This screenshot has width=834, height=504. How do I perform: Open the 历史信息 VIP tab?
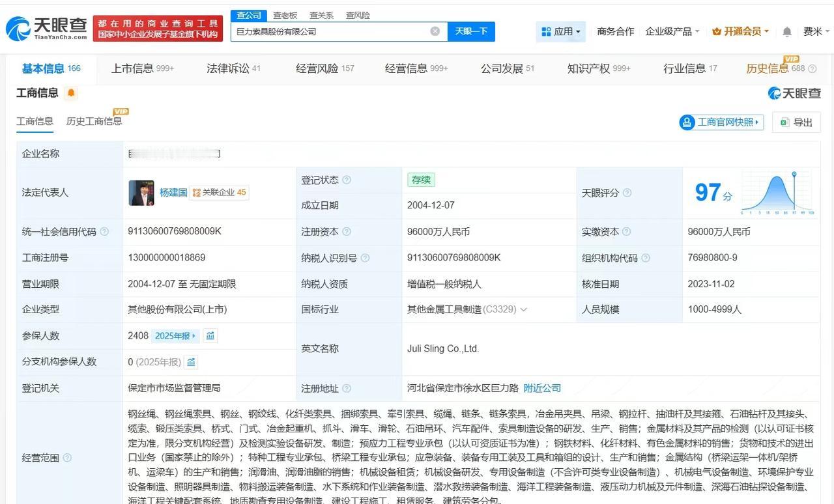coord(776,68)
